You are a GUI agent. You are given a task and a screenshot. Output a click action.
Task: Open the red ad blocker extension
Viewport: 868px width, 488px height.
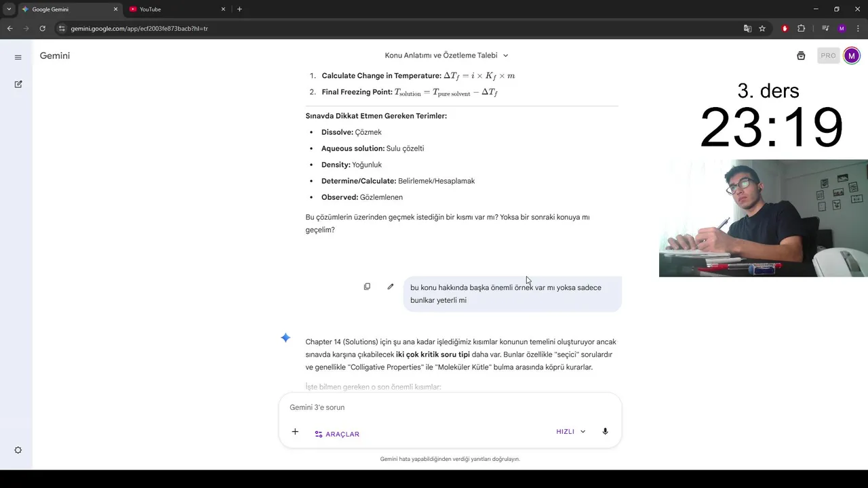[x=785, y=28]
